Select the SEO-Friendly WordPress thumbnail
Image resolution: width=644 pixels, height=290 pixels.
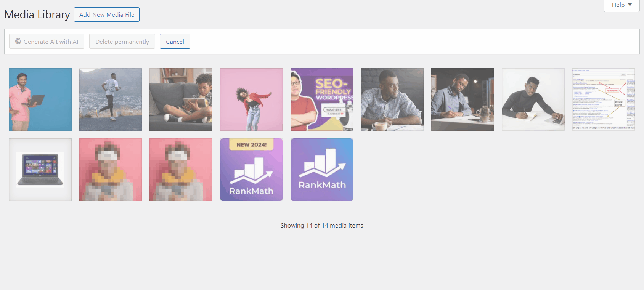click(x=322, y=99)
